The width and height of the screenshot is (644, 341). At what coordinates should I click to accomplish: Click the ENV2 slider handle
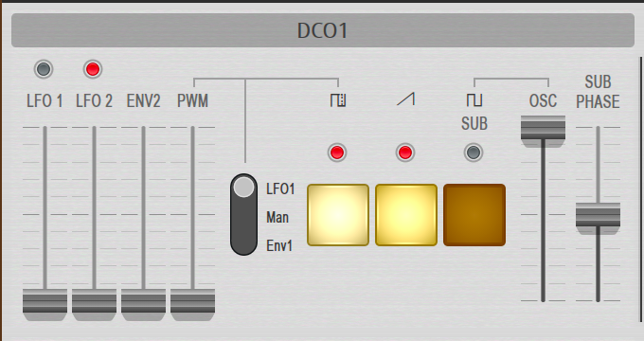coord(143,304)
